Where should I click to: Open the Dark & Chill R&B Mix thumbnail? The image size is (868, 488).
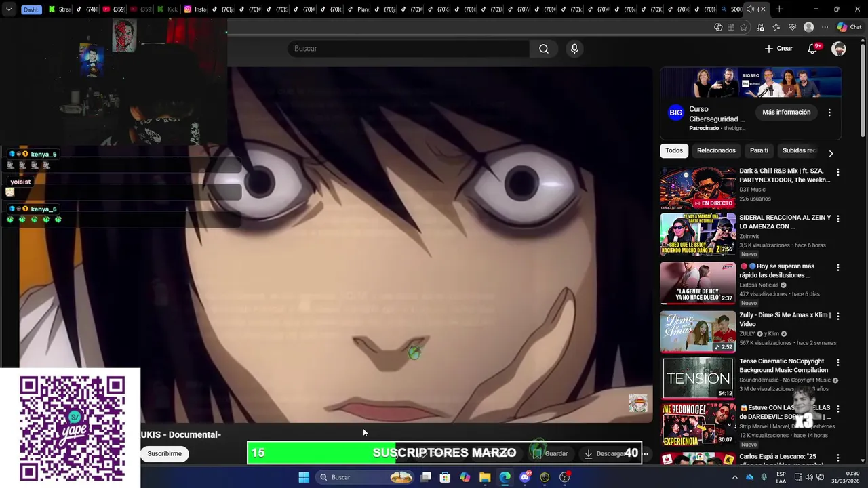pyautogui.click(x=698, y=188)
